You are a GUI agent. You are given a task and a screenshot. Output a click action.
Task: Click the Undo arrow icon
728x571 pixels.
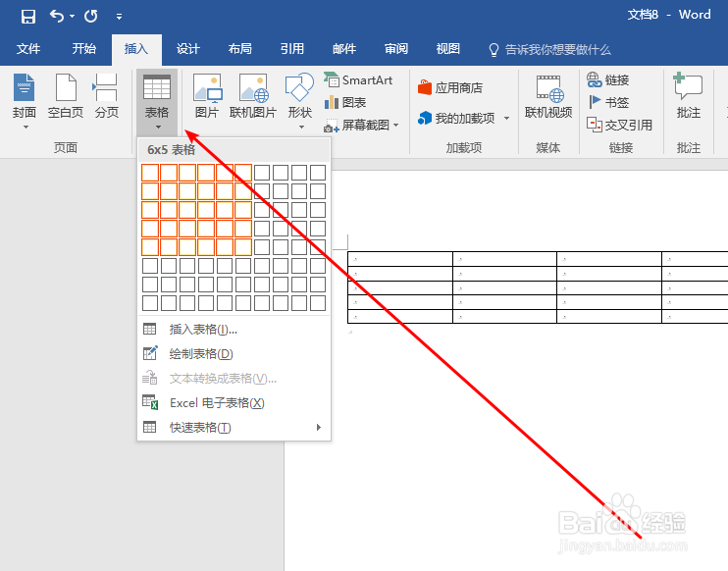57,16
